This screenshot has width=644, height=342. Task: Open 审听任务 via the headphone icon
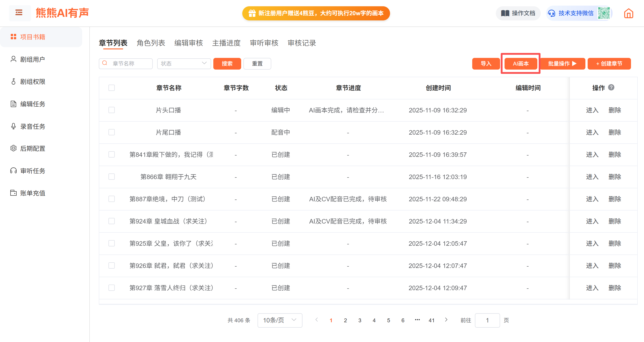click(x=13, y=171)
